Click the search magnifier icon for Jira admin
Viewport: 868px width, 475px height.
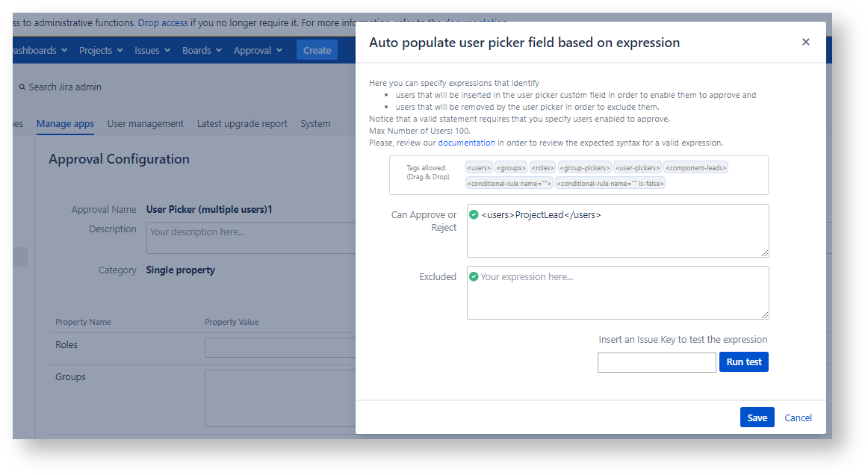coord(22,87)
